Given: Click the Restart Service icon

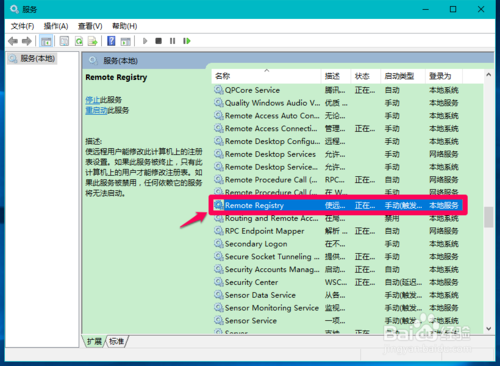Looking at the screenshot, I should (x=187, y=41).
